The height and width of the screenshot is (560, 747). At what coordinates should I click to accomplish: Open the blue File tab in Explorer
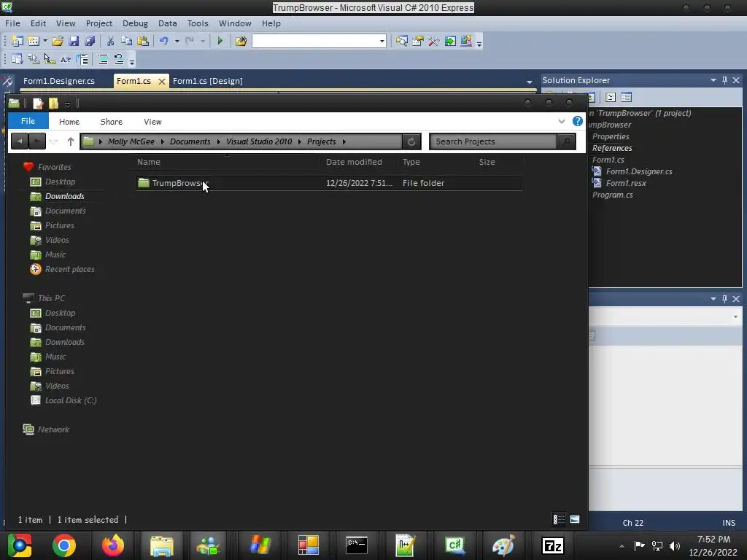[28, 121]
